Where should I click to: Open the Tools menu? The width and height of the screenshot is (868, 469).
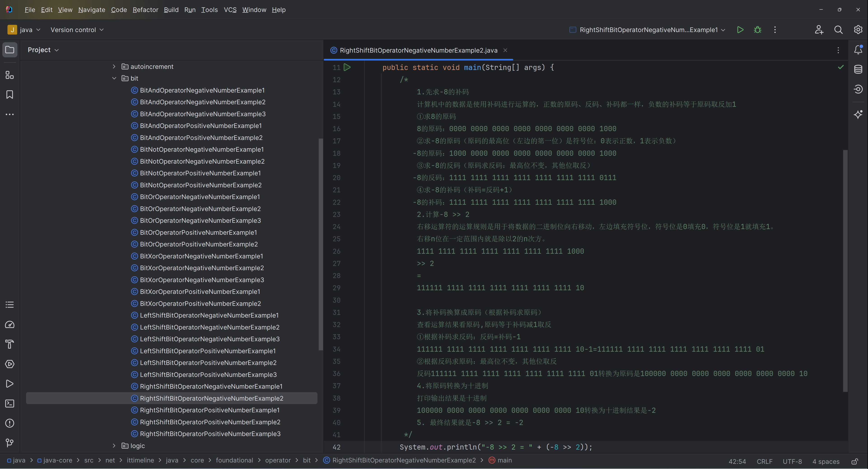coord(209,10)
